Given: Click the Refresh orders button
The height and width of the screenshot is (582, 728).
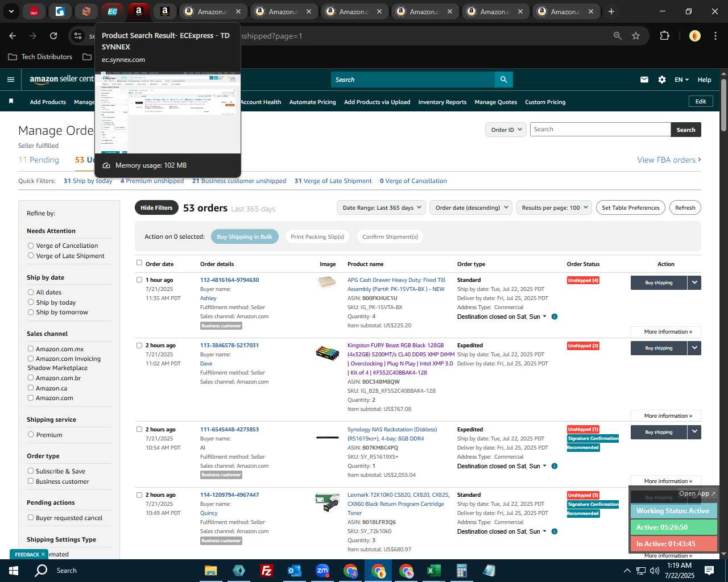Looking at the screenshot, I should (x=685, y=207).
